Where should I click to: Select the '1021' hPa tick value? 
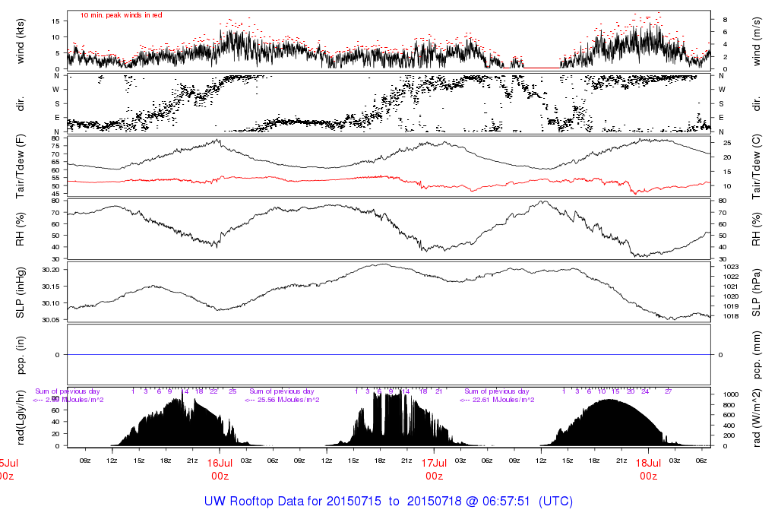[732, 287]
